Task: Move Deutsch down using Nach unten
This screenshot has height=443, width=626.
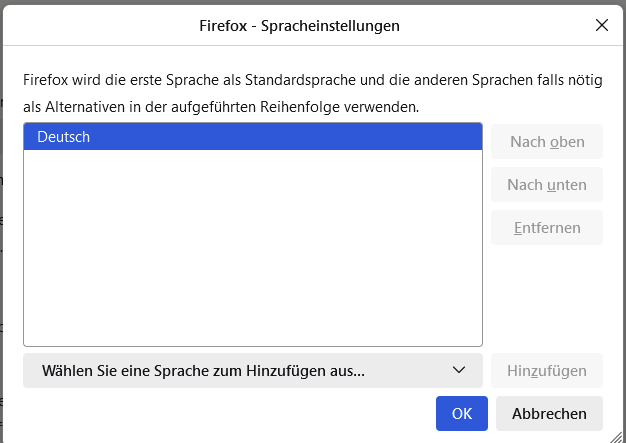Action: (547, 185)
